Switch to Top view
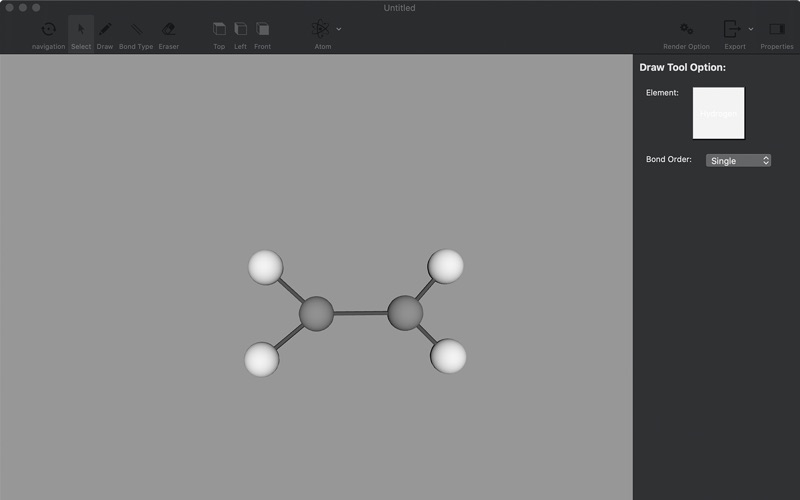The height and width of the screenshot is (500, 800). click(x=219, y=30)
